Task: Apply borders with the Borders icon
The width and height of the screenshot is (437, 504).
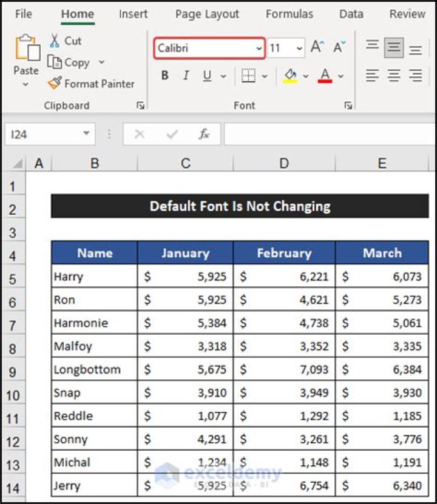Action: pos(248,76)
